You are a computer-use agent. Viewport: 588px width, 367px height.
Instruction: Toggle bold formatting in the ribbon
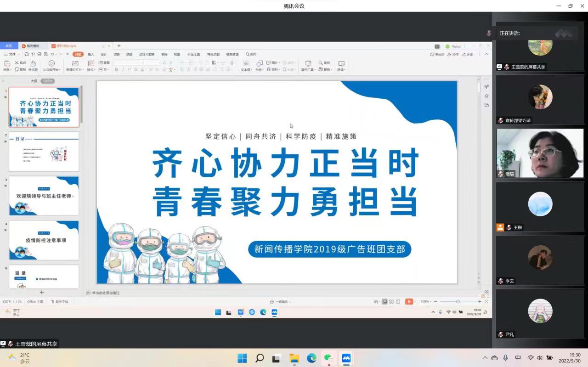(116, 70)
